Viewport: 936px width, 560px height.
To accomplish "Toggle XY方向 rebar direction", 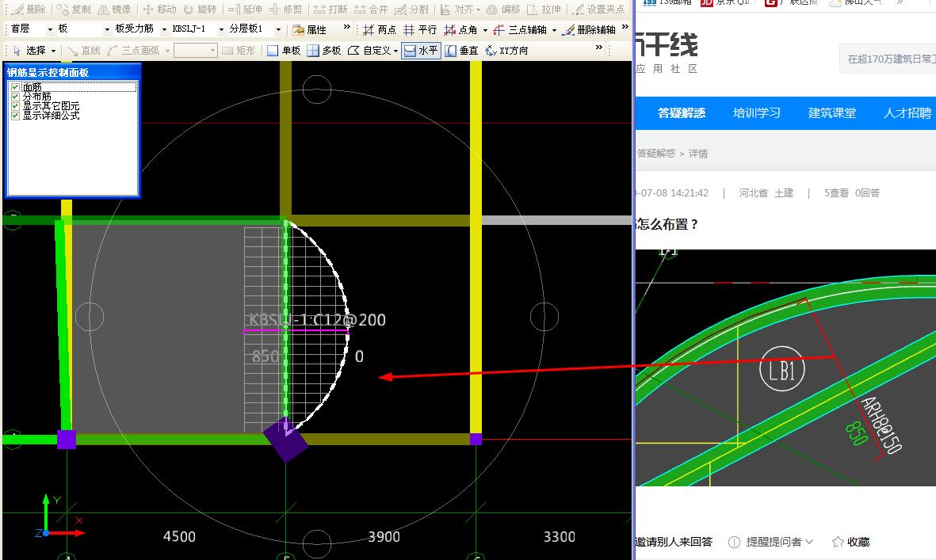I will click(x=506, y=51).
